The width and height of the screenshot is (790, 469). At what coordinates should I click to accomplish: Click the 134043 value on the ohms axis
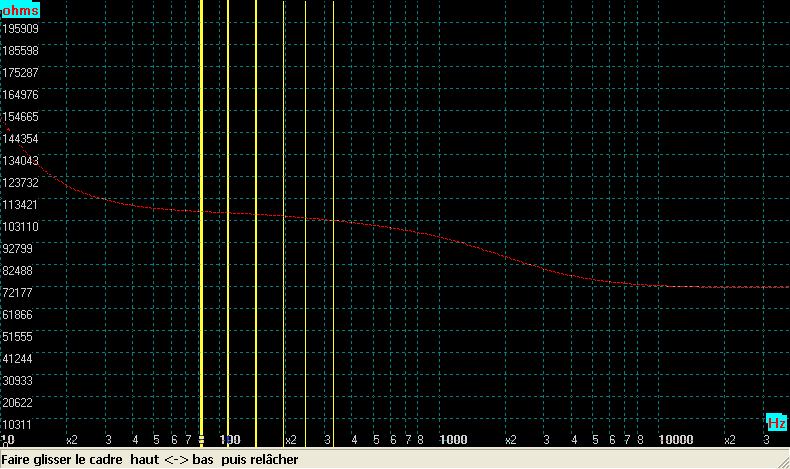click(x=20, y=161)
